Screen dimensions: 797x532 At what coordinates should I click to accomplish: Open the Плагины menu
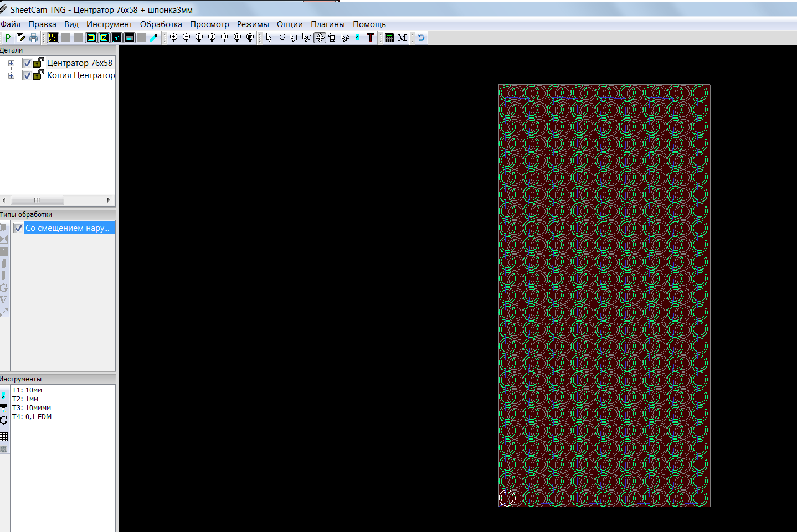(328, 24)
